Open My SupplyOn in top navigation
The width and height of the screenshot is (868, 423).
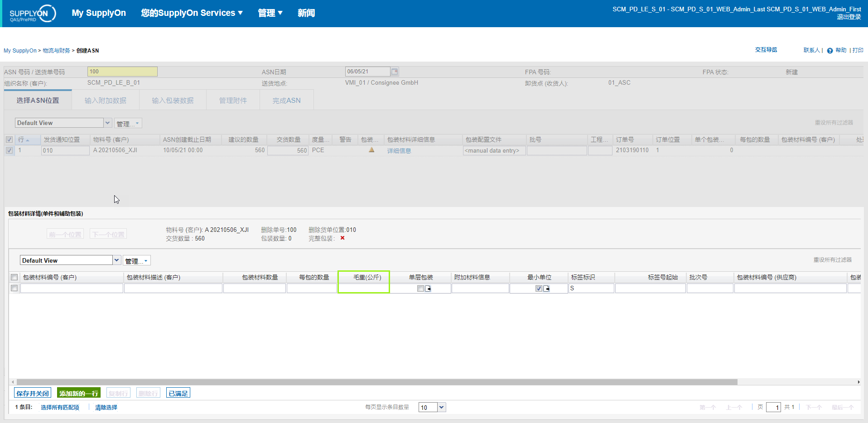99,13
